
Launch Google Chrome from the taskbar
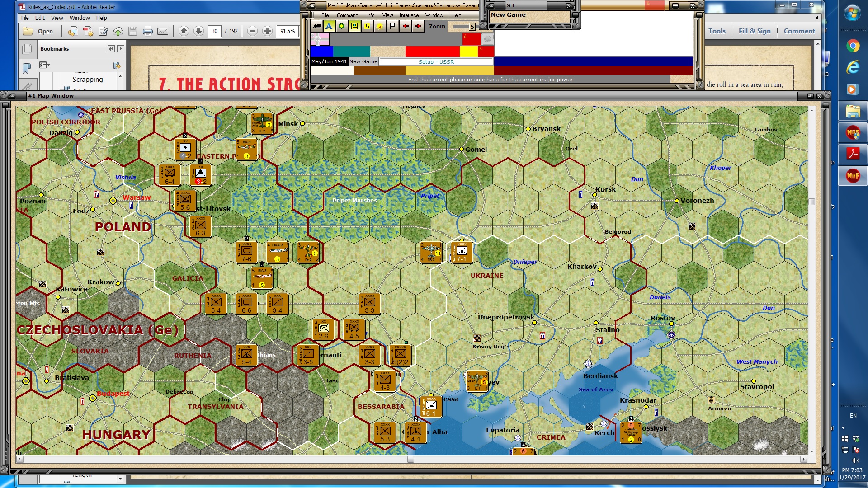pyautogui.click(x=853, y=46)
